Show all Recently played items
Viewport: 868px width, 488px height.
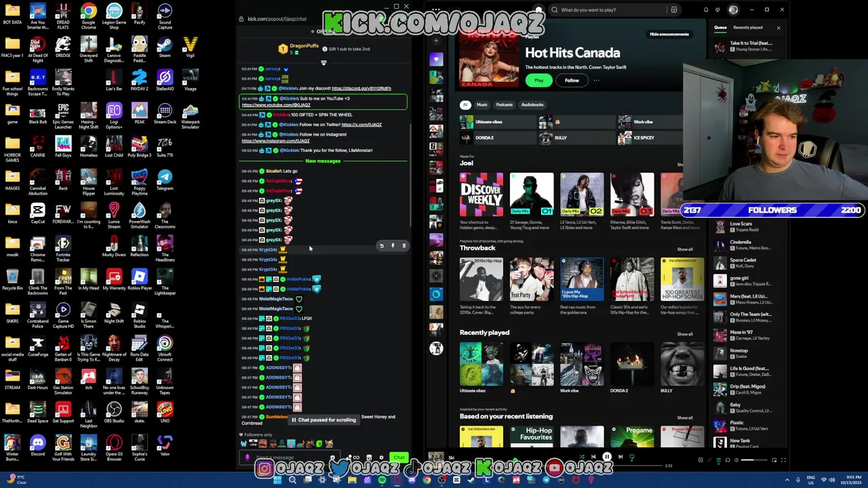pyautogui.click(x=685, y=334)
